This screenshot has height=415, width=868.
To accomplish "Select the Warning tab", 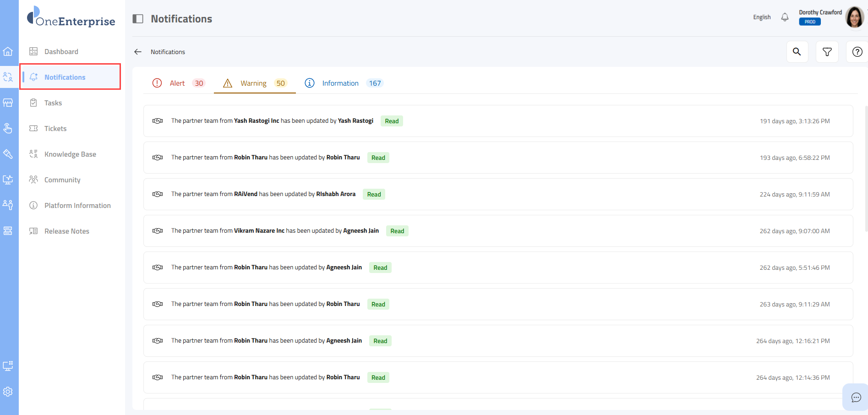I will 254,83.
